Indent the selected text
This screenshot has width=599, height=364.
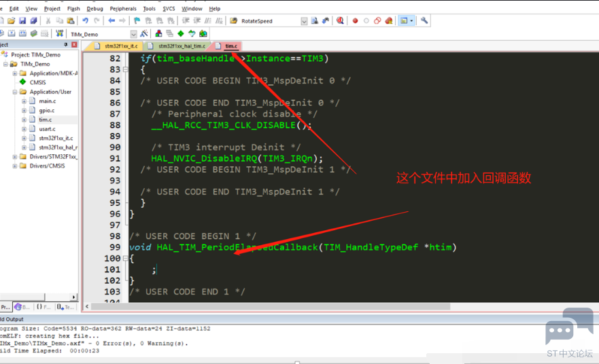point(186,20)
